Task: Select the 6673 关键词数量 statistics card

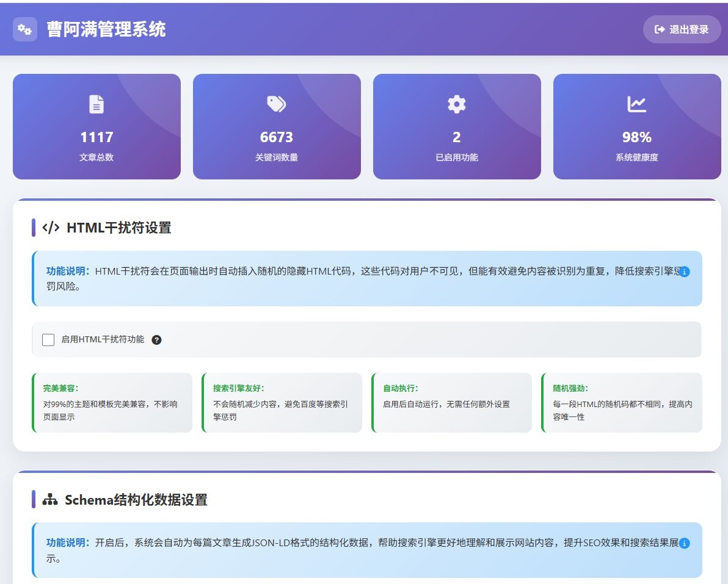Action: pyautogui.click(x=276, y=126)
